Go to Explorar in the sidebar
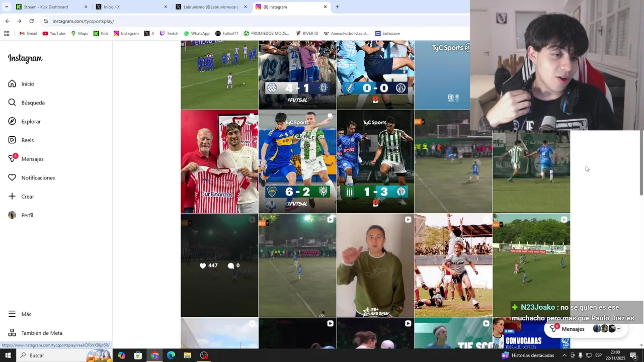644x362 pixels. pyautogui.click(x=24, y=122)
